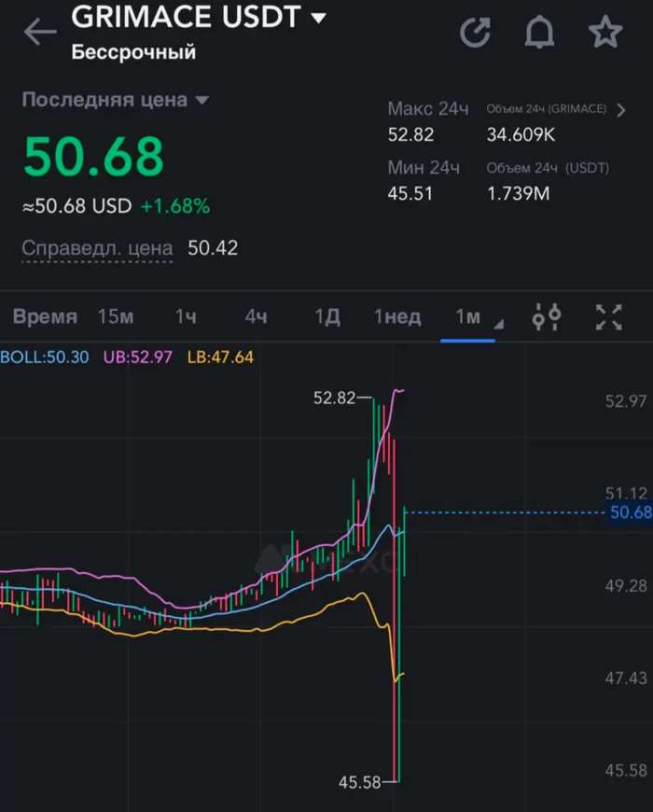Open Последняя цена price type dropdown
Image resolution: width=653 pixels, height=812 pixels.
pyautogui.click(x=202, y=101)
